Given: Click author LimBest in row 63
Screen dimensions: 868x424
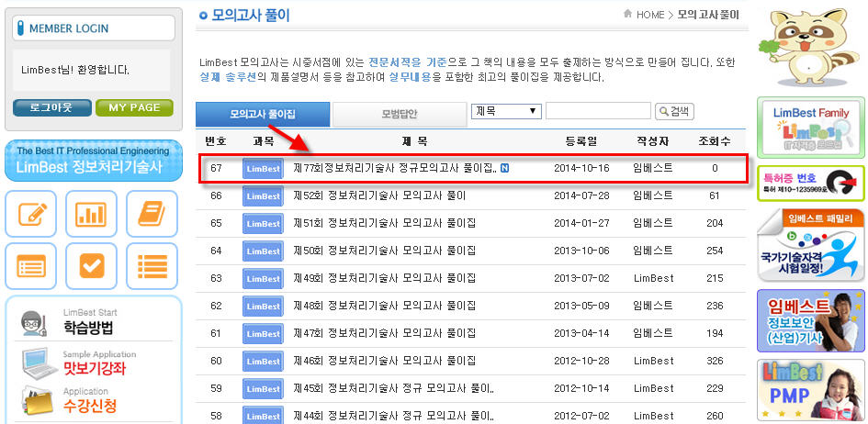Looking at the screenshot, I should 654,278.
